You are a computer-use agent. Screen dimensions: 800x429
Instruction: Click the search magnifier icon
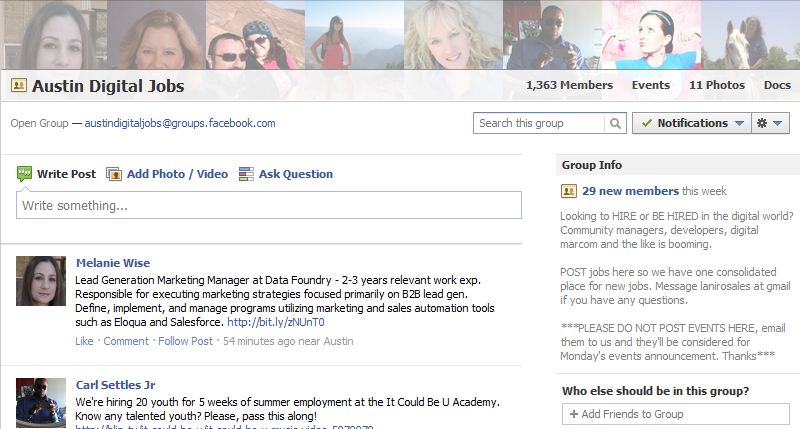click(x=616, y=124)
